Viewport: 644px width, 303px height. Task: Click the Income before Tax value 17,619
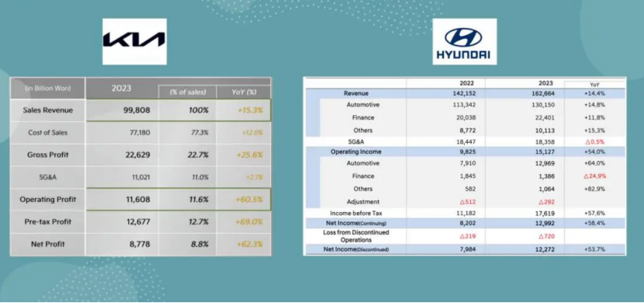click(545, 214)
